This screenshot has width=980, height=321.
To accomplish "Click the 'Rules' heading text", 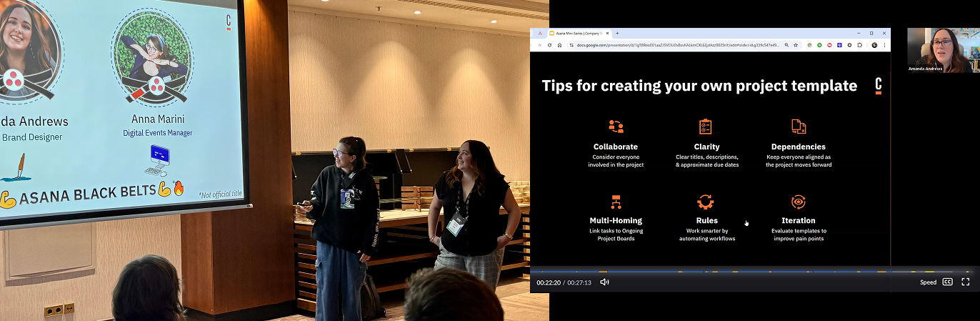I will coord(706,220).
